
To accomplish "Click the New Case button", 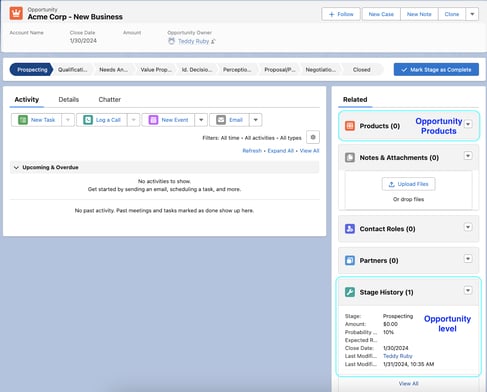I will [381, 14].
